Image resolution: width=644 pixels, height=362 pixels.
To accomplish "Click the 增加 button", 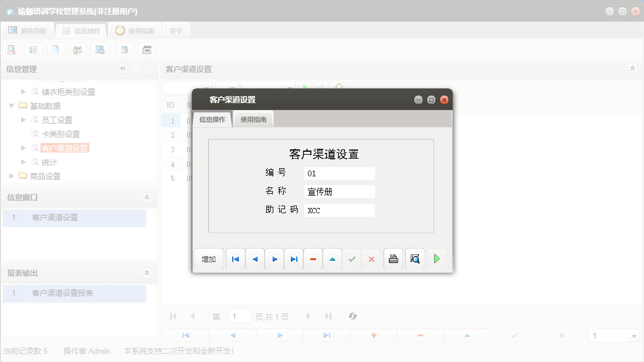I will [208, 258].
